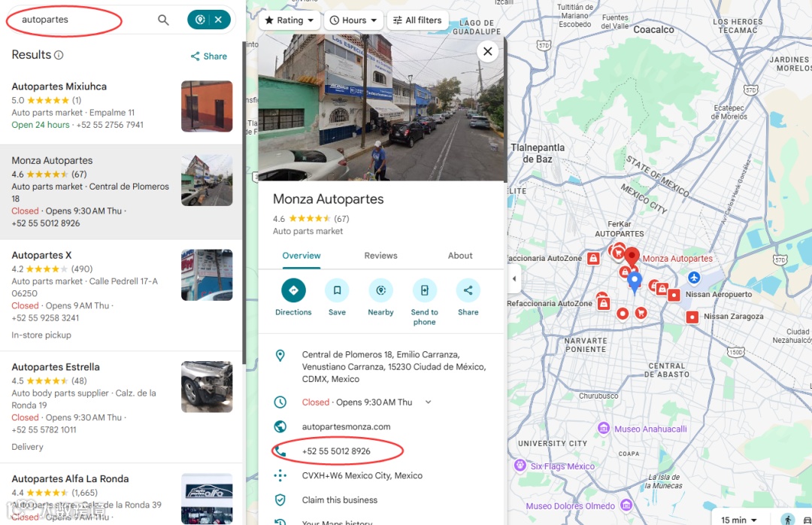Viewport: 812px width, 525px height.
Task: Open the 15 min travel time dropdown
Action: [738, 519]
